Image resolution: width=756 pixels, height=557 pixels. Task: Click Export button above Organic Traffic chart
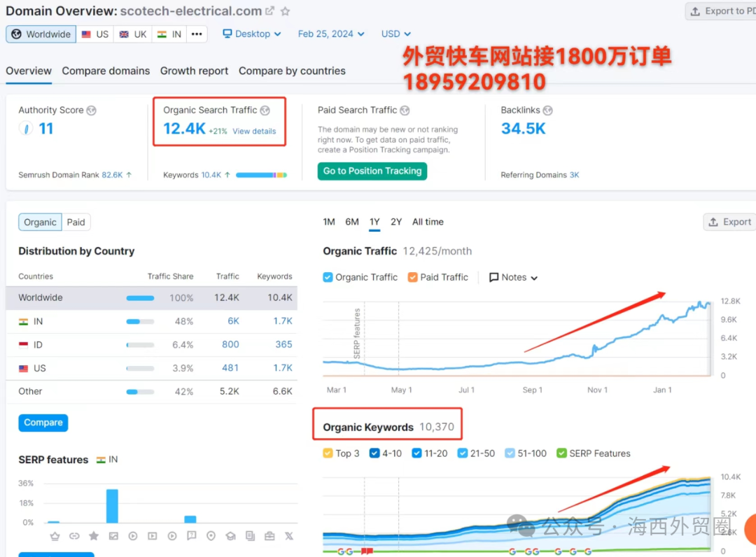[x=729, y=222]
